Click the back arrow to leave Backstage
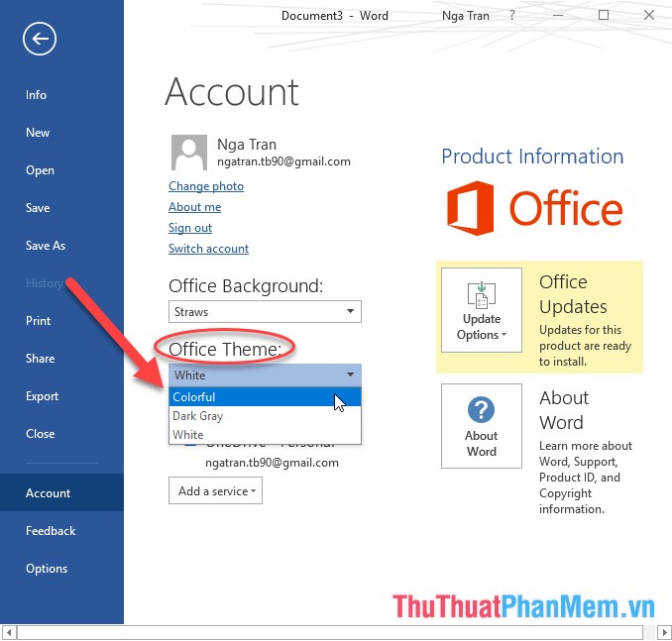The height and width of the screenshot is (641, 672). pos(40,39)
